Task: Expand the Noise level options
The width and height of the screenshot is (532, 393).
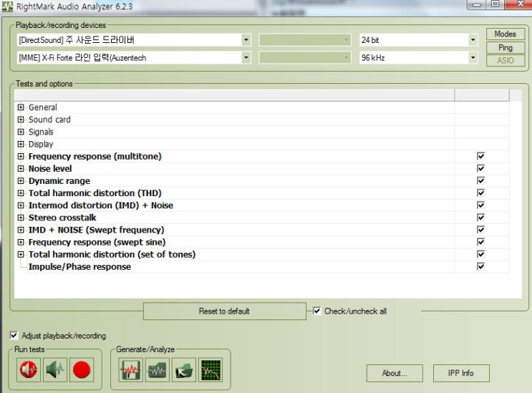Action: 21,168
